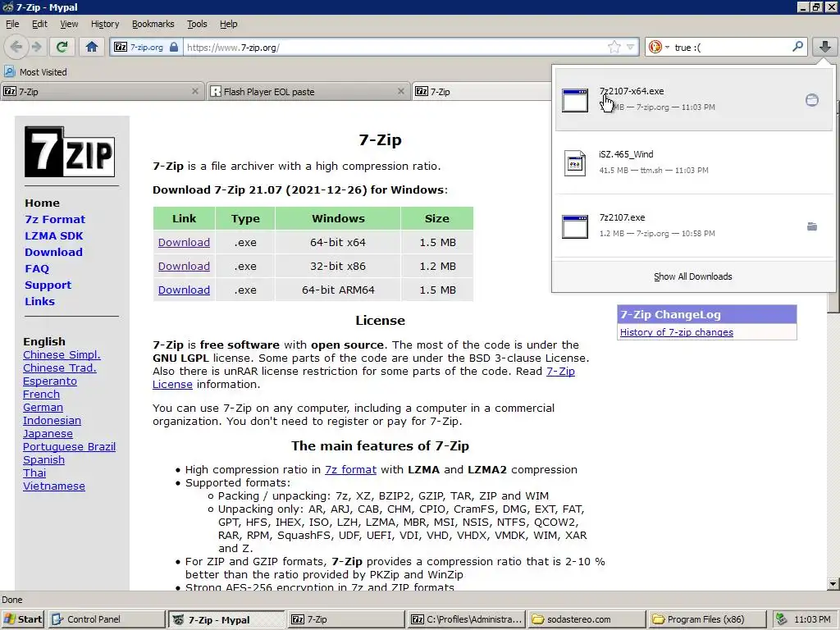Switch to the Flash Player EOL paste tab
The image size is (840, 630).
pos(308,92)
